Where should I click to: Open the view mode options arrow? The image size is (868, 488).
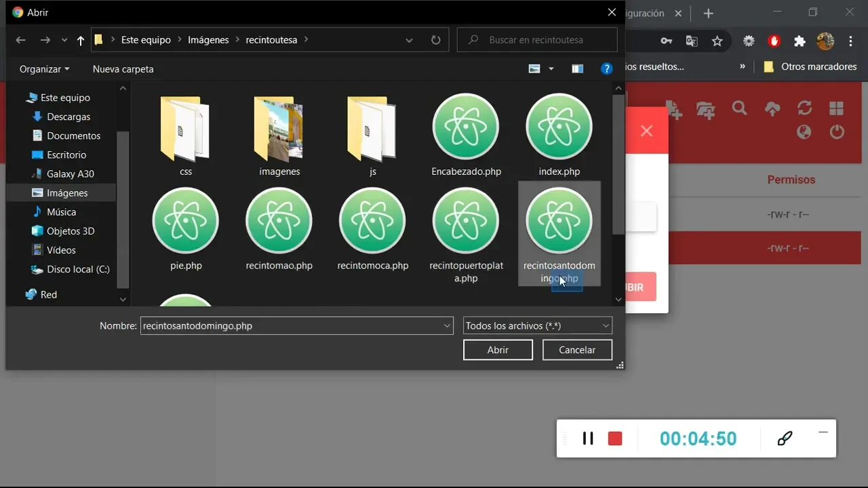(551, 69)
